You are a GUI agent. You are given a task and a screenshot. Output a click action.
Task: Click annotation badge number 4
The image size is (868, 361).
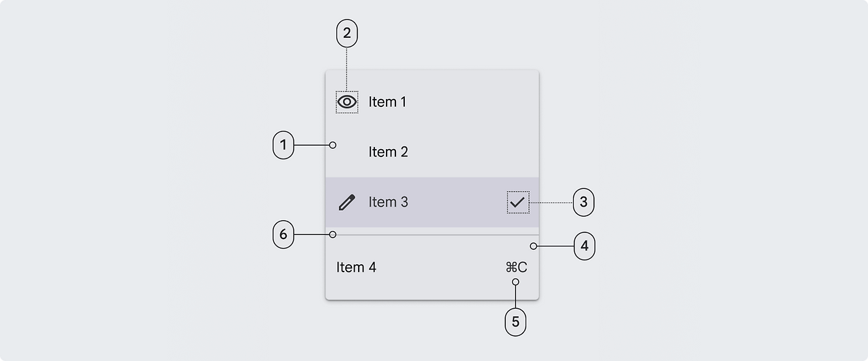tap(585, 246)
